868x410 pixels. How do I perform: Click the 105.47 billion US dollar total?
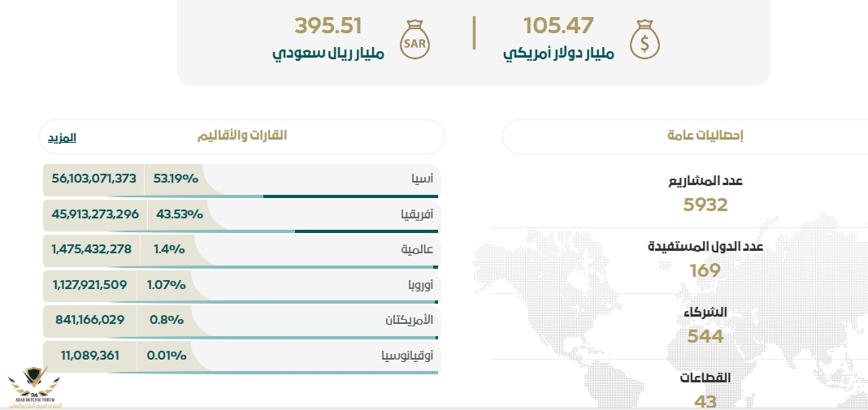[x=558, y=26]
